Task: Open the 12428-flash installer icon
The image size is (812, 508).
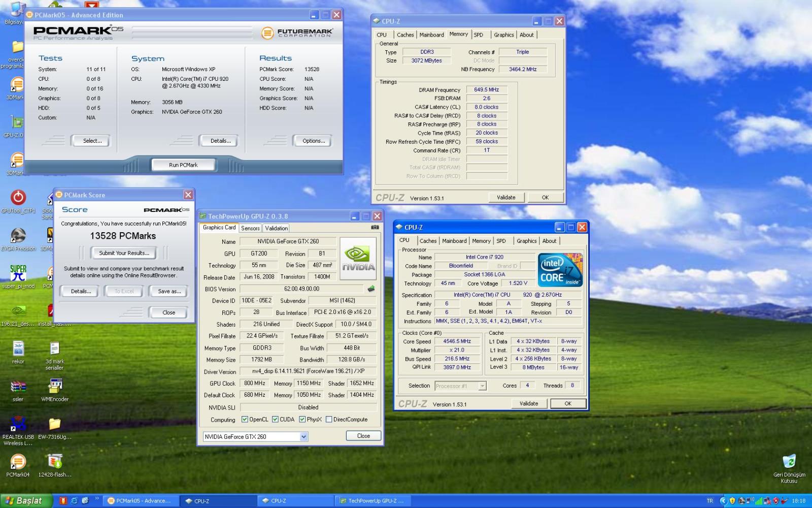Action: coord(55,465)
